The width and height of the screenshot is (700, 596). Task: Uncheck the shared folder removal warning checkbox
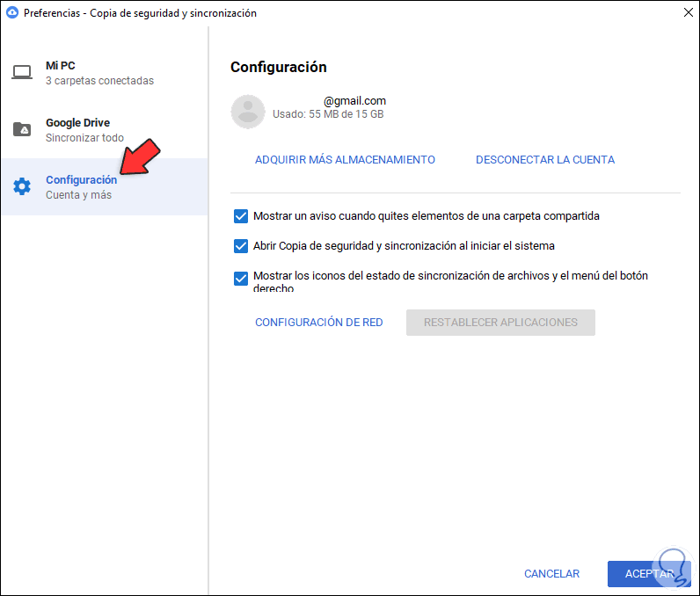tap(241, 216)
